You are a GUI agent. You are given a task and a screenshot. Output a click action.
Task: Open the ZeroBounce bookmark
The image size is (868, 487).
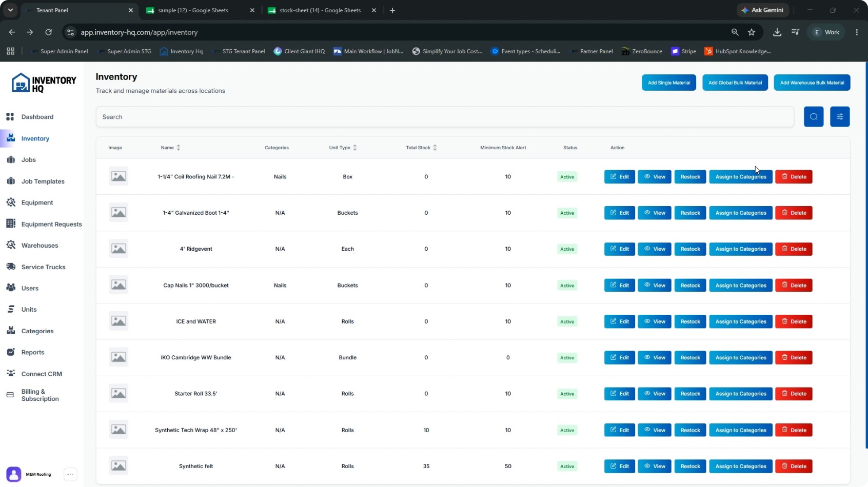pyautogui.click(x=642, y=51)
